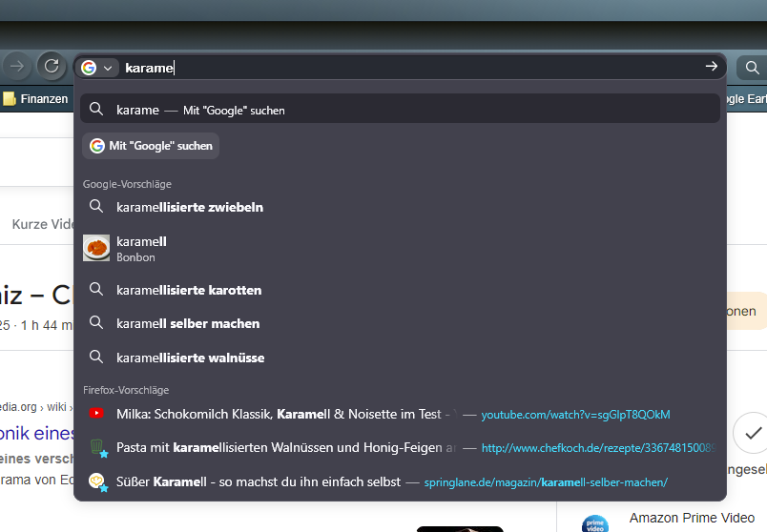This screenshot has width=767, height=532.
Task: Click the Chefkoch bookmark icon for the Pasta result
Action: (x=96, y=448)
